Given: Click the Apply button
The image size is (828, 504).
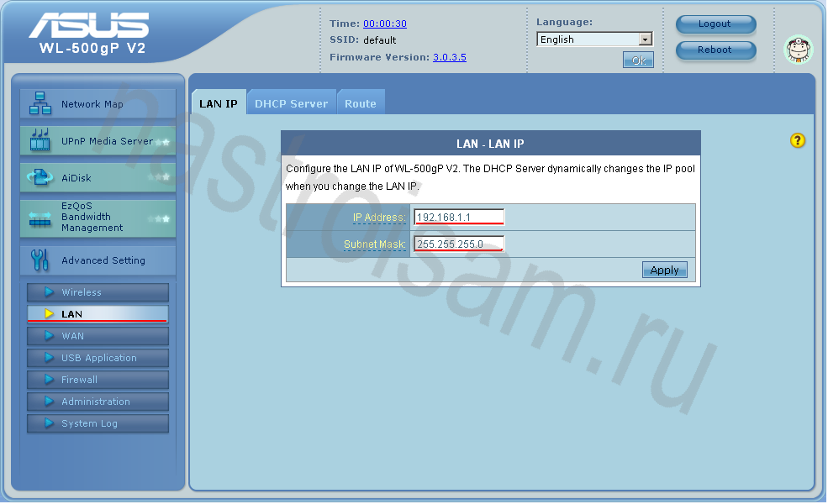Looking at the screenshot, I should coord(664,270).
